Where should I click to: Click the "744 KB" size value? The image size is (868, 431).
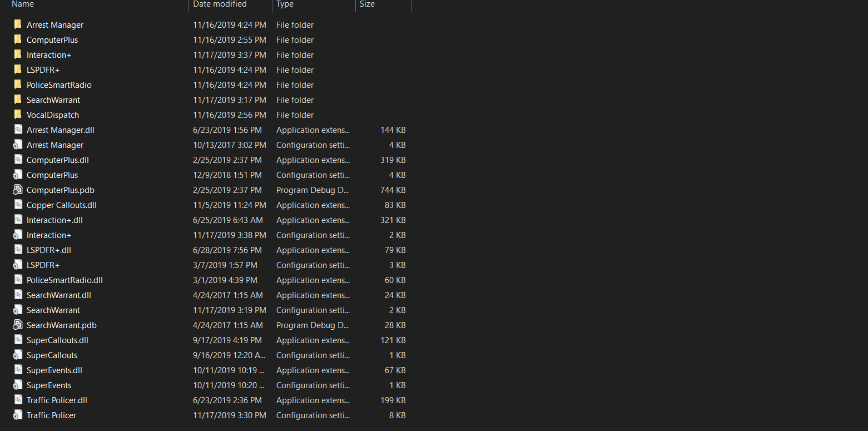click(x=393, y=190)
